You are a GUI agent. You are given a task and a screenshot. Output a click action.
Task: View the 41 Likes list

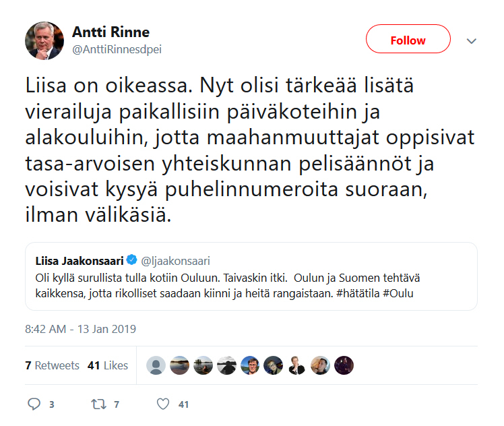pos(108,365)
